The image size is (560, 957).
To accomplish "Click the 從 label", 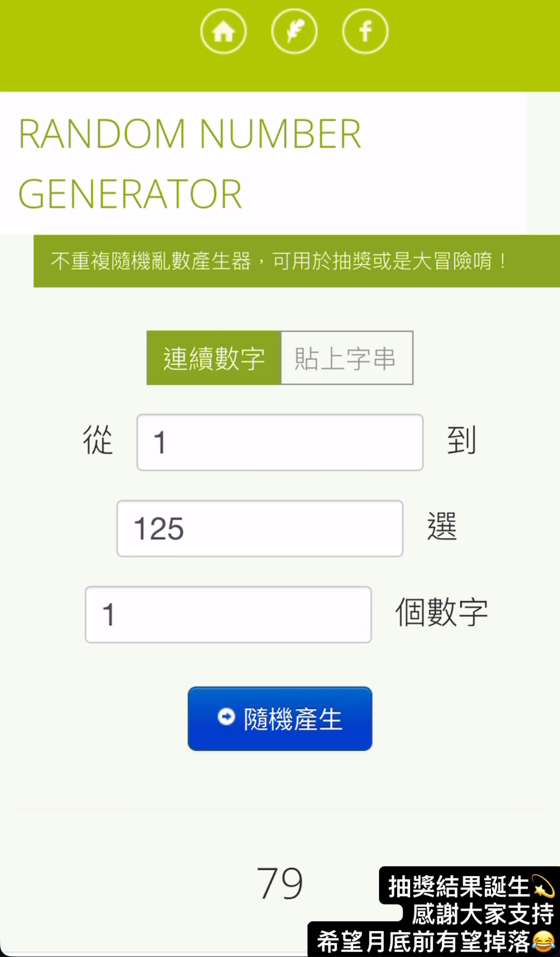I will (98, 440).
